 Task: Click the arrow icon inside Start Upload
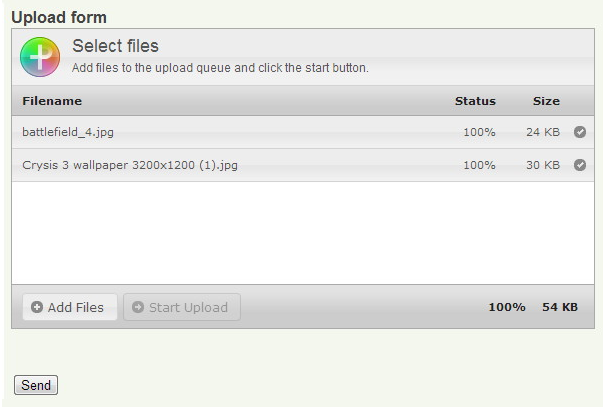pos(138,307)
